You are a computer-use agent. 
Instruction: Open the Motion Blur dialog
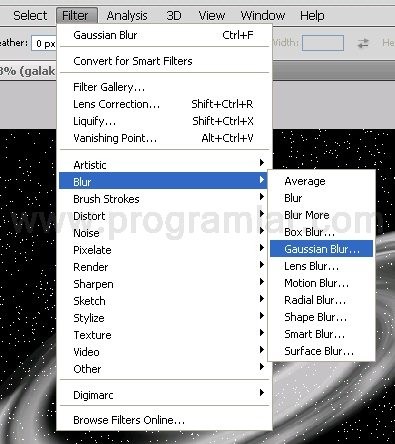coord(321,283)
